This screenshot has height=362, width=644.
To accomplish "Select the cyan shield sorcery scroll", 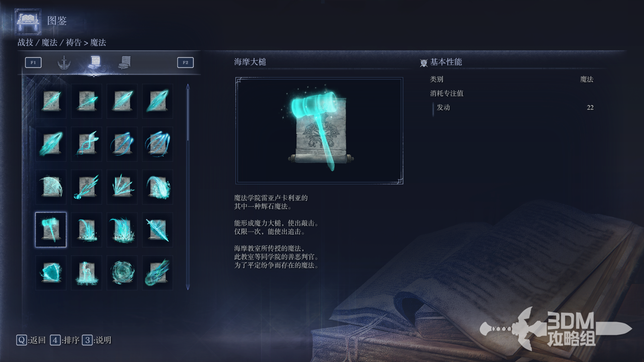I will pyautogui.click(x=51, y=273).
